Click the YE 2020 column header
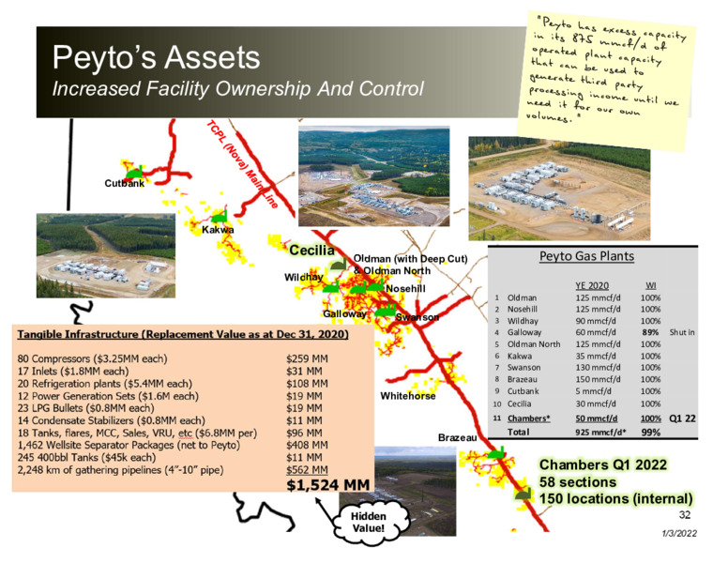Image resolution: width=728 pixels, height=563 pixels. pyautogui.click(x=592, y=285)
